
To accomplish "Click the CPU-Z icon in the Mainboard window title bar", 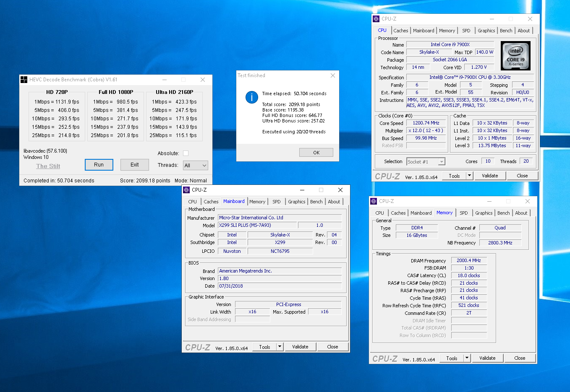I will click(x=186, y=190).
